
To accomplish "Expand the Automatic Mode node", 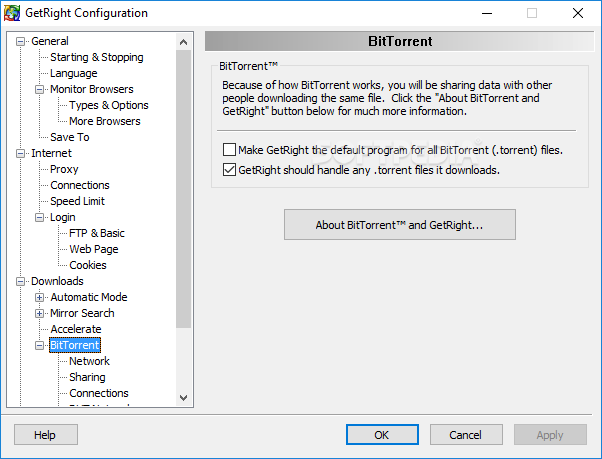I will (39, 297).
